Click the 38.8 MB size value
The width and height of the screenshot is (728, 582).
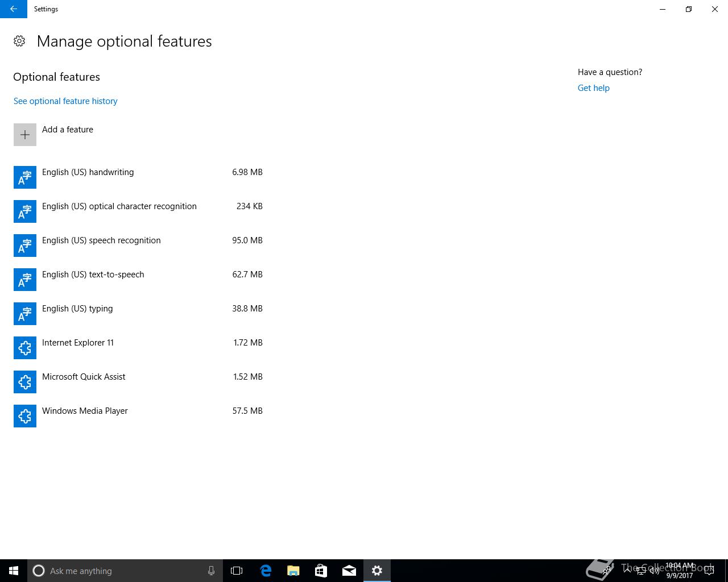[247, 309]
